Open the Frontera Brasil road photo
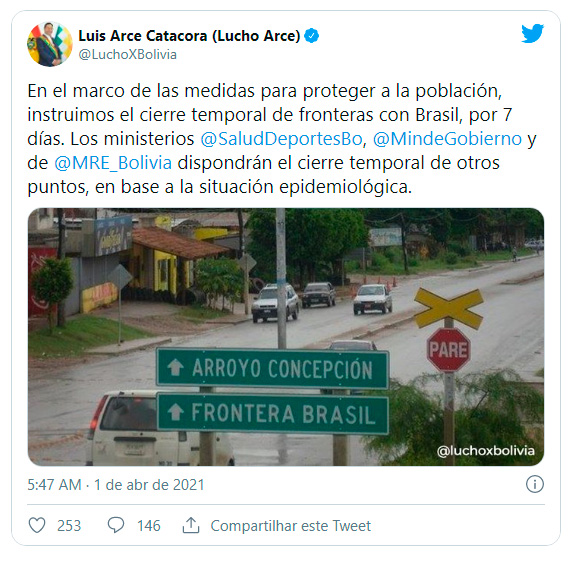Screen dimensions: 568x563 coord(286,337)
